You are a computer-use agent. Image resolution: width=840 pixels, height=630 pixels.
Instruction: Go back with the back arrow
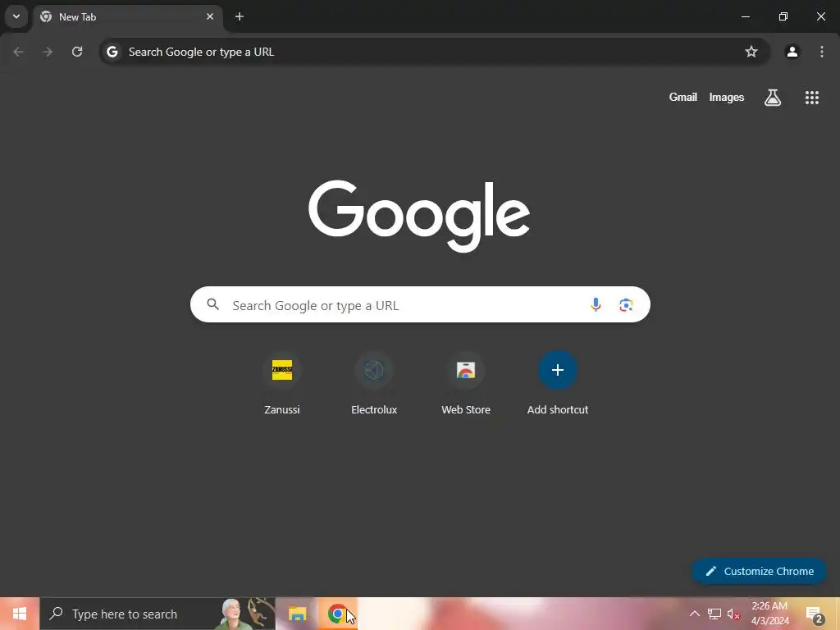click(18, 52)
